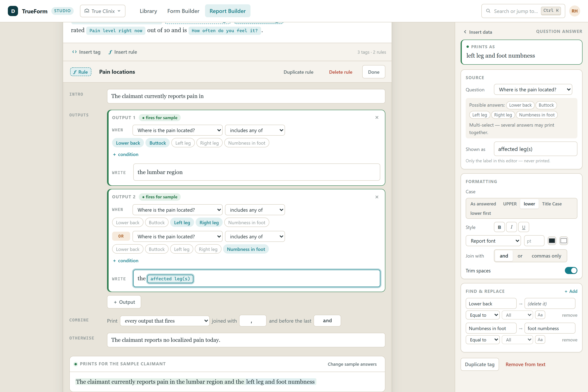Open Output 1 WHEN question dropdown
Screen dimensions: 588x392
[x=178, y=130]
